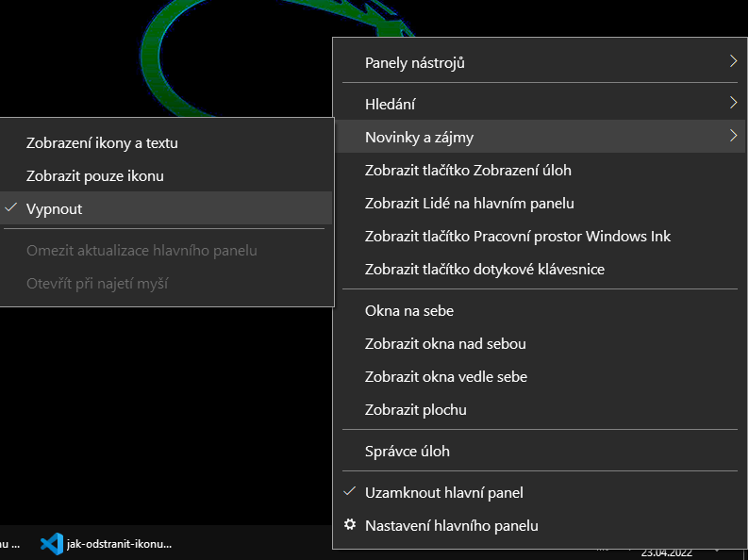Screen dimensions: 749x560
Task: Choose Zobrazení ikony a textu option
Action: [x=102, y=143]
